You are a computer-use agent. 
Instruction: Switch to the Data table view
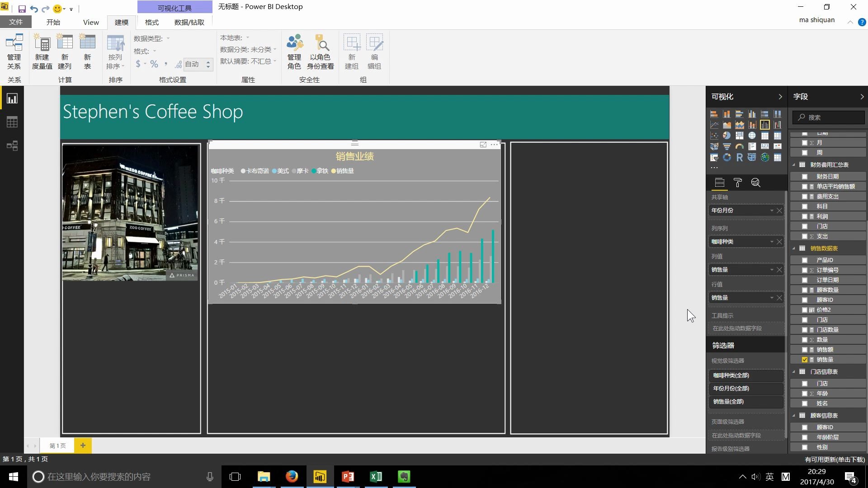[12, 122]
